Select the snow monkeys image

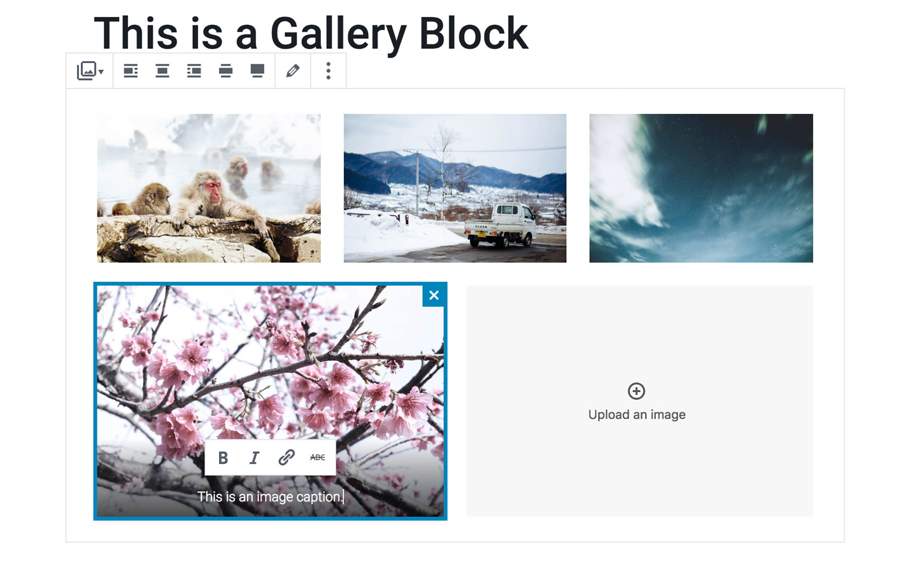(x=209, y=188)
